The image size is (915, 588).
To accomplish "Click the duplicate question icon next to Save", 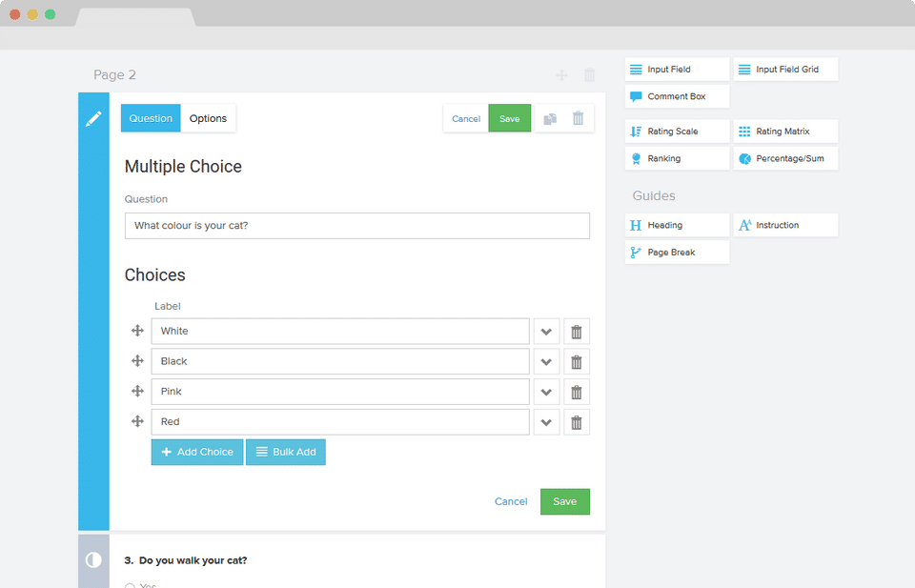I will (550, 118).
